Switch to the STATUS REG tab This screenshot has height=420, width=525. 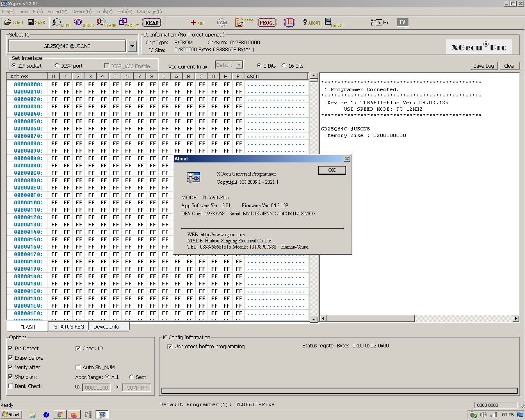click(69, 326)
